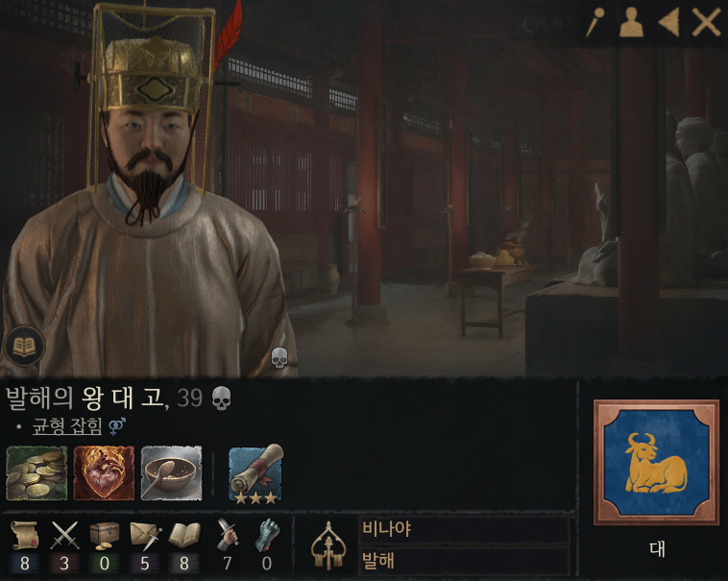Click the pin character window icon
This screenshot has width=728, height=581.
(x=595, y=21)
